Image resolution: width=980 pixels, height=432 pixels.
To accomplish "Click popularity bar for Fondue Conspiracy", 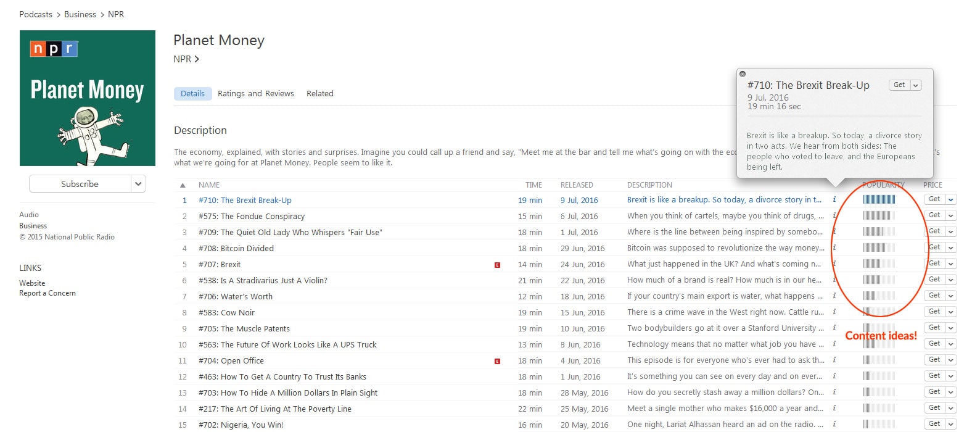I will 879,215.
